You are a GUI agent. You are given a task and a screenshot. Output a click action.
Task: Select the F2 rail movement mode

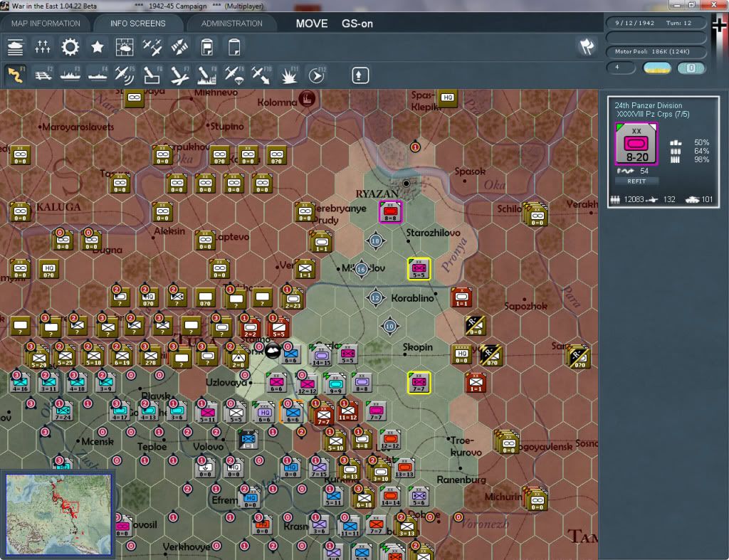click(43, 75)
